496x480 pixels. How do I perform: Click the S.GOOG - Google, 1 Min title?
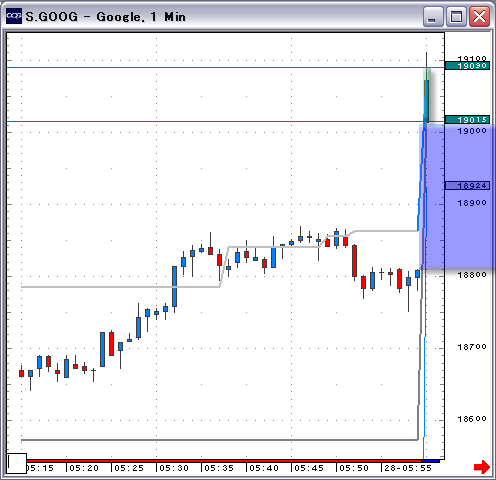tap(105, 17)
